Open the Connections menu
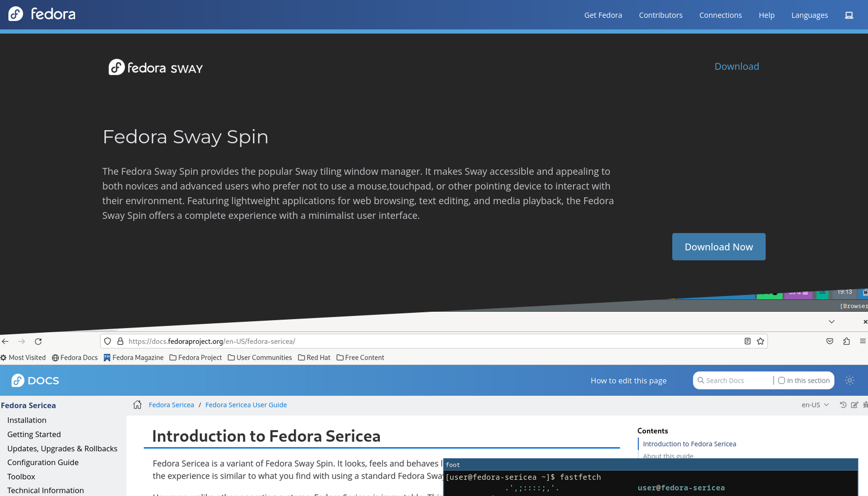Image resolution: width=868 pixels, height=496 pixels. point(721,15)
